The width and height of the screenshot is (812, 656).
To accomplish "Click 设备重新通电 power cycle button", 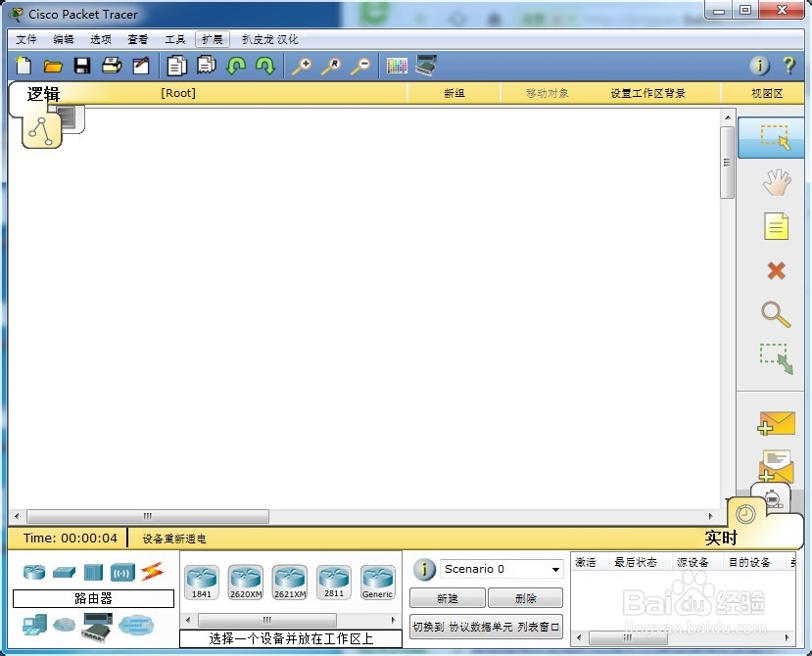I will [174, 539].
